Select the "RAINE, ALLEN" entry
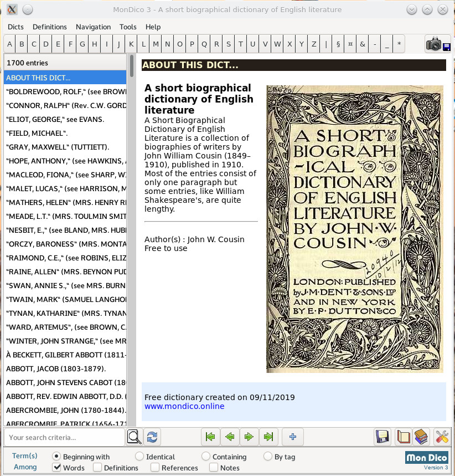This screenshot has width=455, height=476. (65, 272)
